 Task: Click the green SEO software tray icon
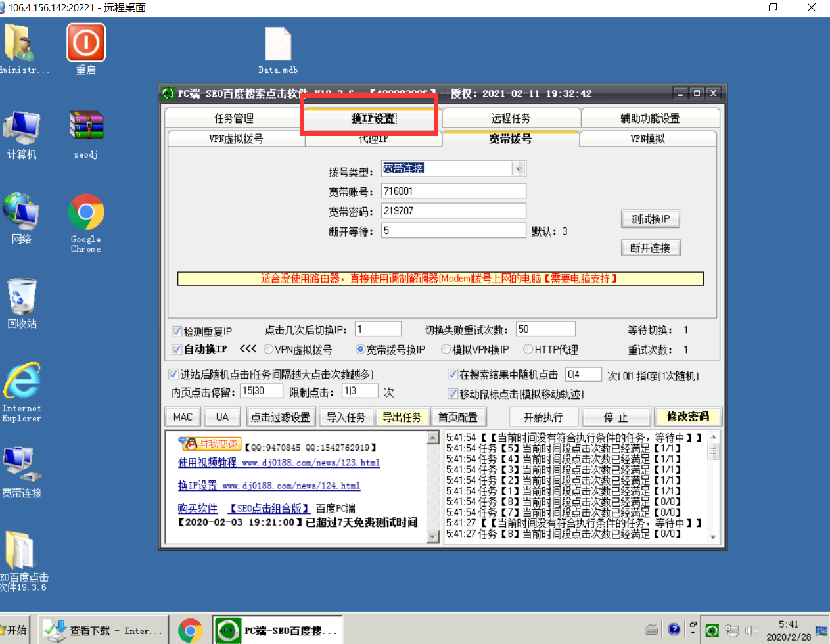(712, 630)
